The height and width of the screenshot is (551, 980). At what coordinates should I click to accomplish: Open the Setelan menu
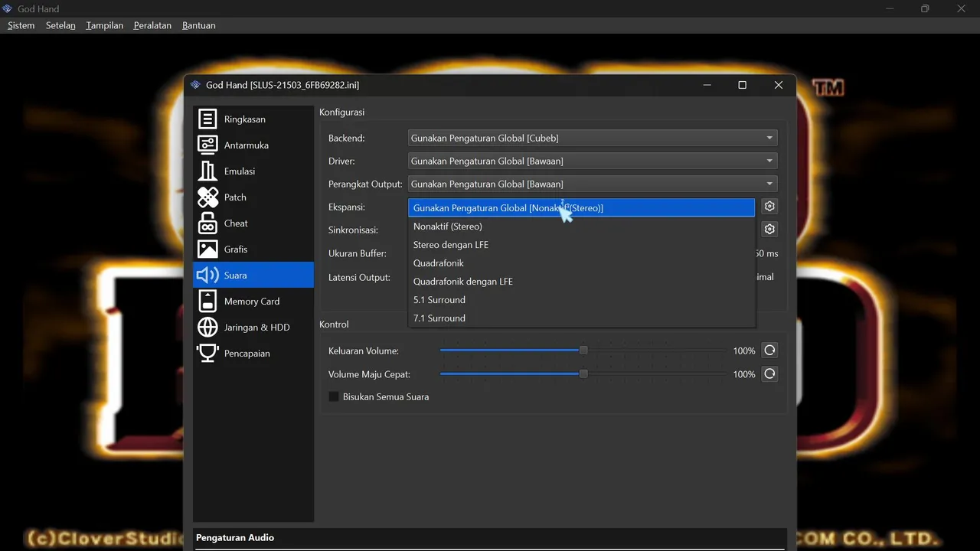pos(60,25)
